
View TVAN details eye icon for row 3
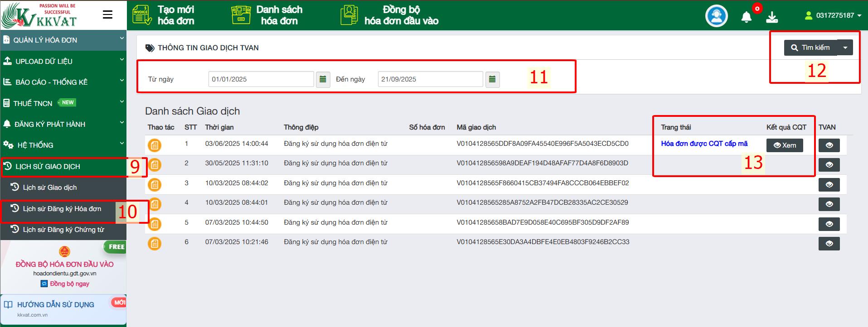829,185
